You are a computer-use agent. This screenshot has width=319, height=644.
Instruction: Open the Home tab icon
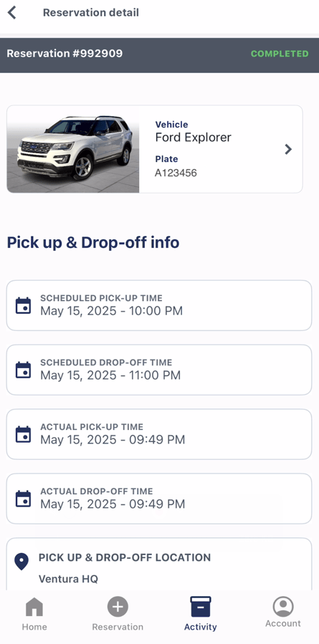tap(34, 607)
